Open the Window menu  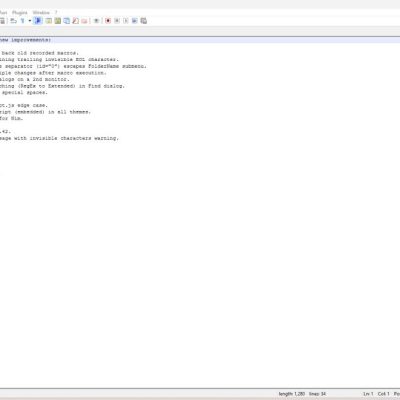coord(41,13)
